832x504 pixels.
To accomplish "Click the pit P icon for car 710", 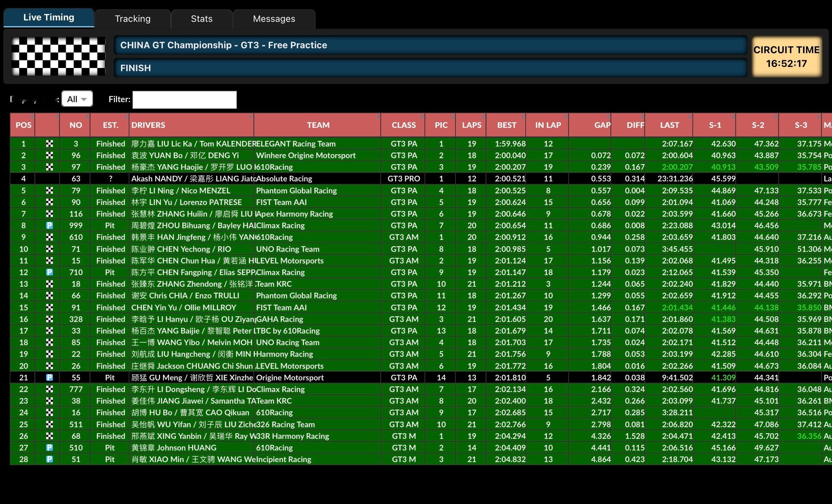I will point(49,272).
